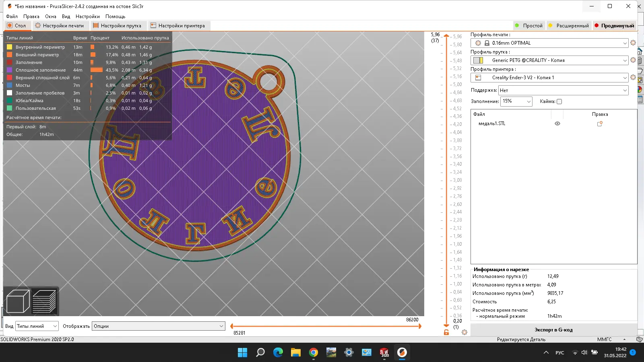Open taskbar search
This screenshot has height=362, width=644.
pyautogui.click(x=260, y=352)
